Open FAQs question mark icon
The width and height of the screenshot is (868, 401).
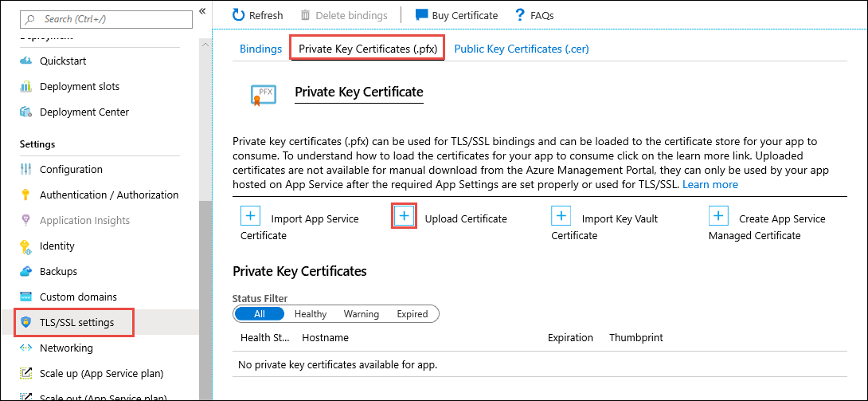coord(520,15)
